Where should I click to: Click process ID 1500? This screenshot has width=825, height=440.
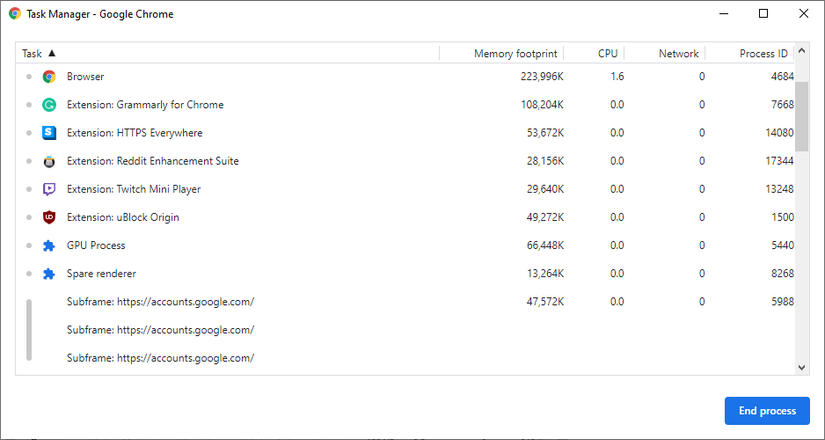pyautogui.click(x=783, y=217)
